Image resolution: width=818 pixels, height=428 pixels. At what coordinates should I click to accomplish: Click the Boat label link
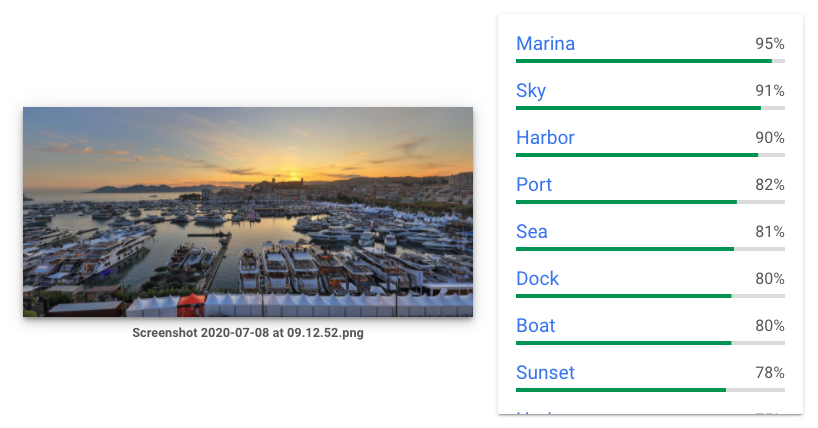(x=535, y=326)
